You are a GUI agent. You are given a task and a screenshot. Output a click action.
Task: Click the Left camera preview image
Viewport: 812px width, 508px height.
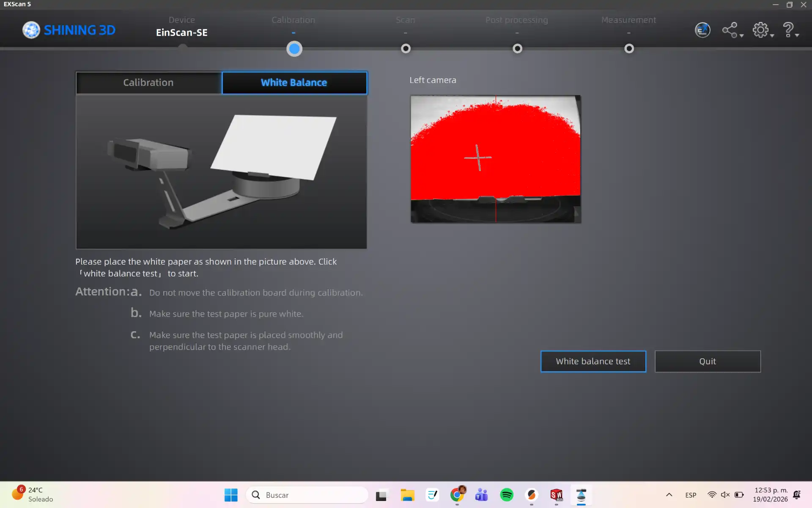click(495, 159)
